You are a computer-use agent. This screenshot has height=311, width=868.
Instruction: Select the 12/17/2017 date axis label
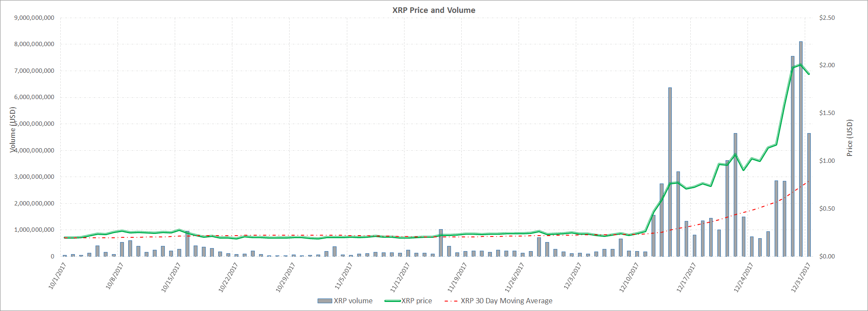click(686, 278)
